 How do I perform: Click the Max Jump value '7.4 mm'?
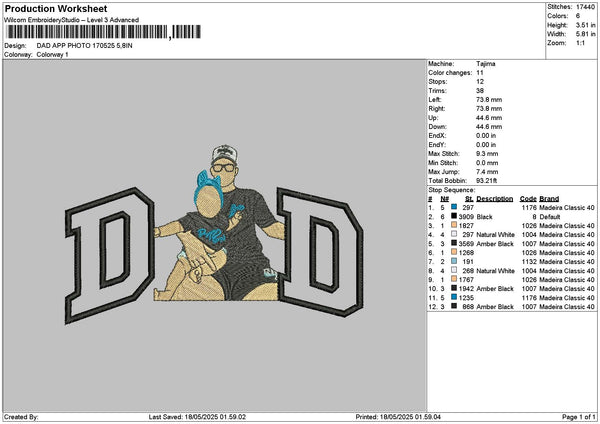487,172
